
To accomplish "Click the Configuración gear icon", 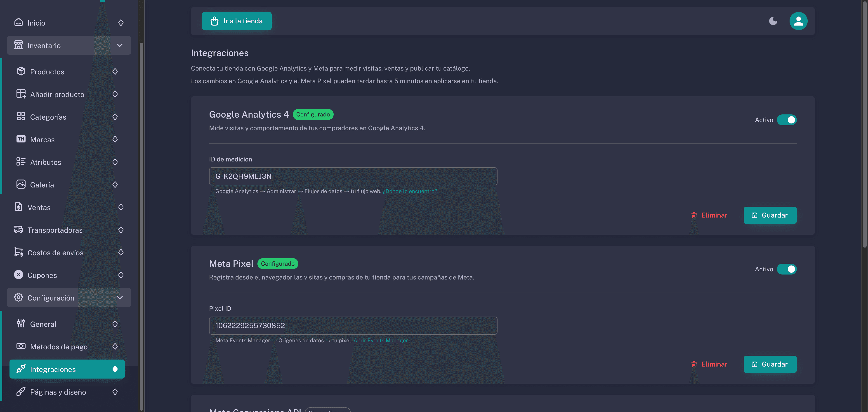I will pos(19,297).
